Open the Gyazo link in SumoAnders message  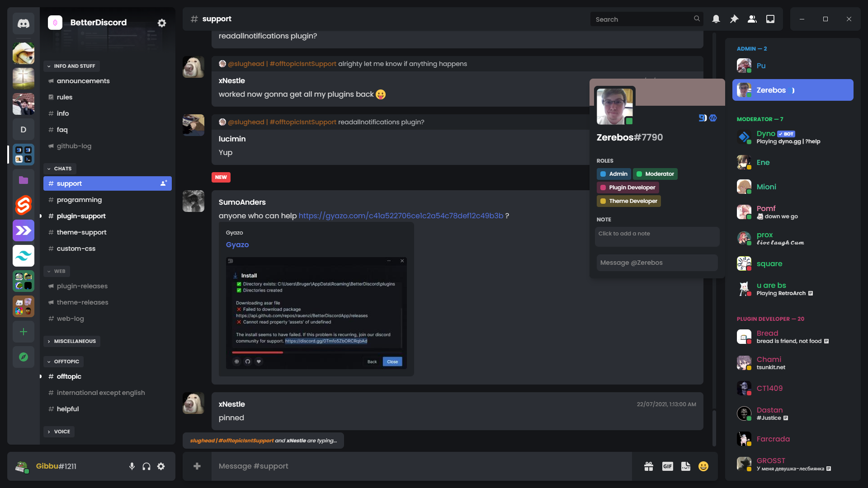coord(401,216)
